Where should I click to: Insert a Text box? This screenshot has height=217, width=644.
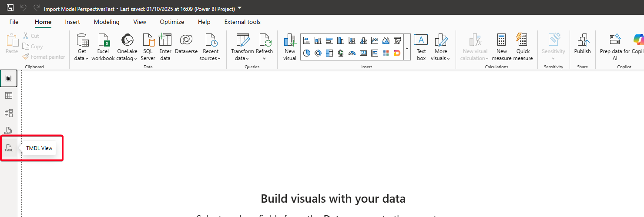pos(421,47)
